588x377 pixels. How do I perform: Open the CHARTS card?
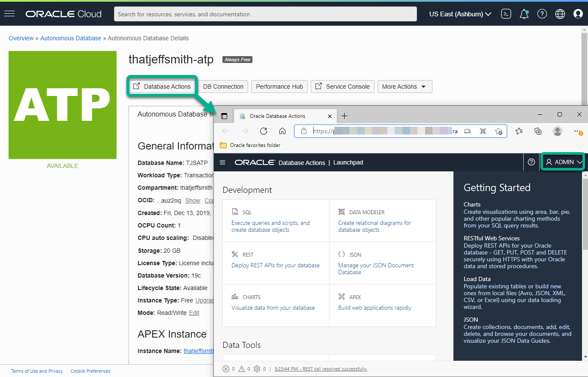click(x=276, y=305)
